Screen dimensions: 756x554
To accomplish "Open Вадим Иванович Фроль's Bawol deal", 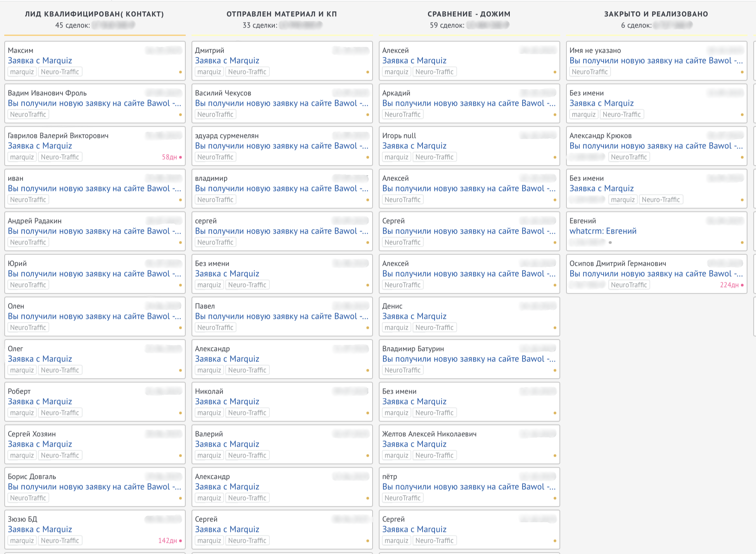I will click(x=94, y=103).
